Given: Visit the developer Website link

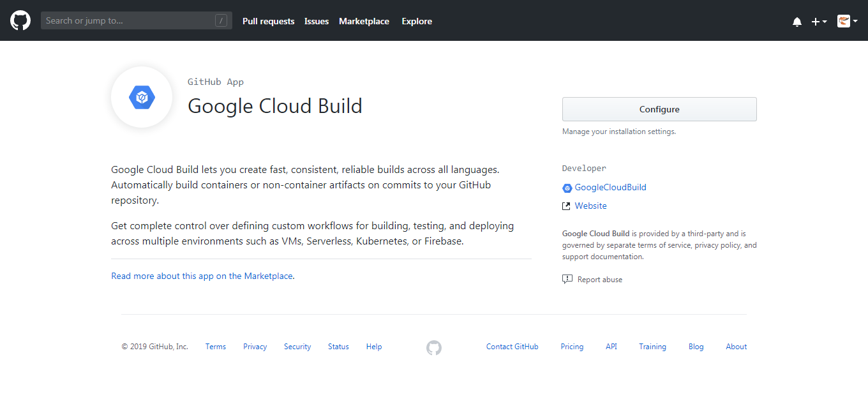Looking at the screenshot, I should click(590, 206).
